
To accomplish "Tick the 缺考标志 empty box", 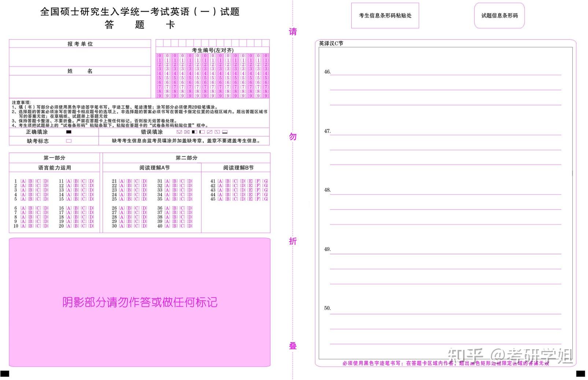I will (69, 141).
